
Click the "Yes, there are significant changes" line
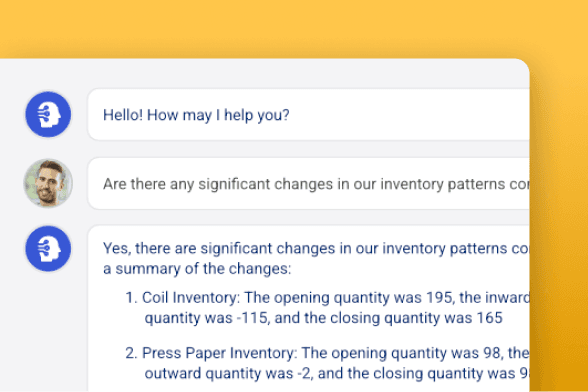coord(316,248)
